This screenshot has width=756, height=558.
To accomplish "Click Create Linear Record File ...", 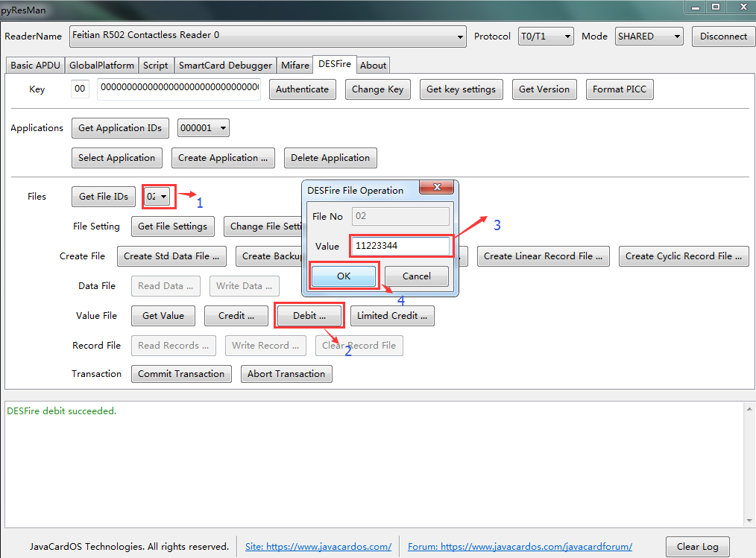I will [544, 256].
